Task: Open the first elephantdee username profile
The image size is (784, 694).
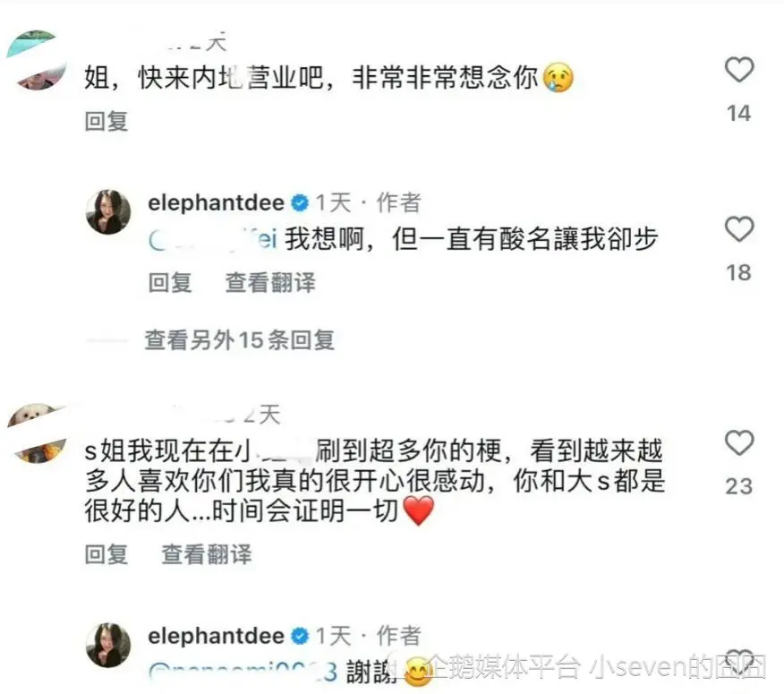Action: tap(216, 202)
